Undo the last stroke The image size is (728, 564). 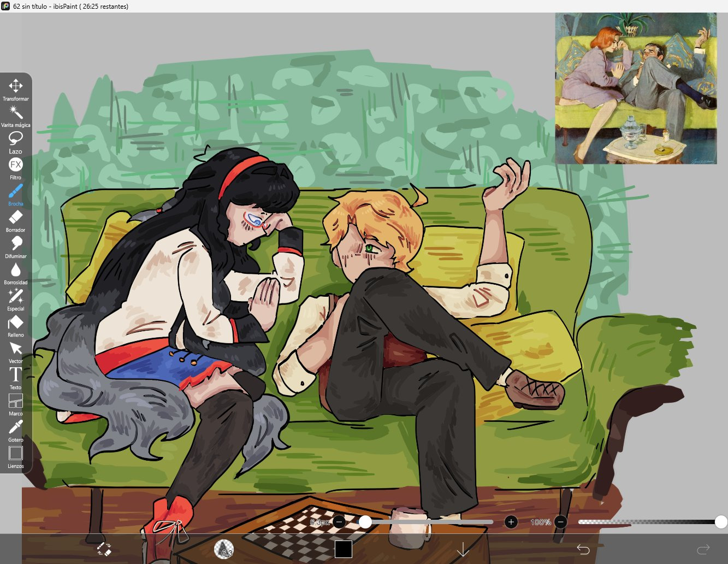(583, 549)
